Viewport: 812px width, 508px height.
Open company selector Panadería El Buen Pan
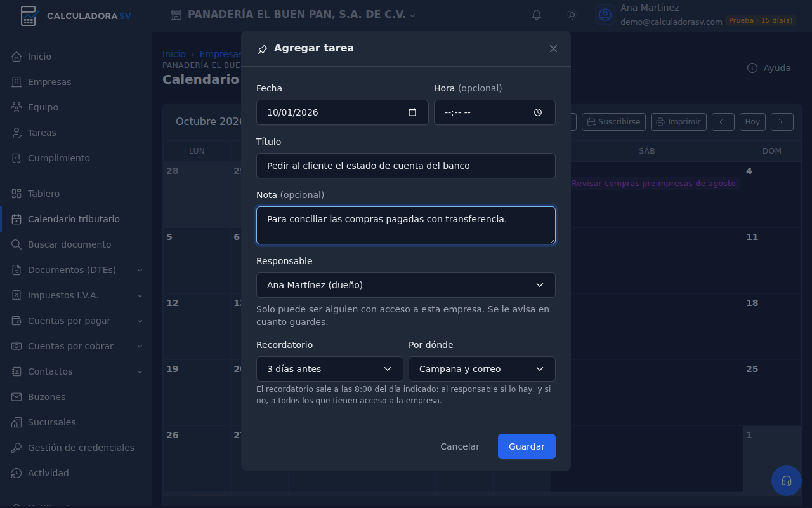(293, 15)
